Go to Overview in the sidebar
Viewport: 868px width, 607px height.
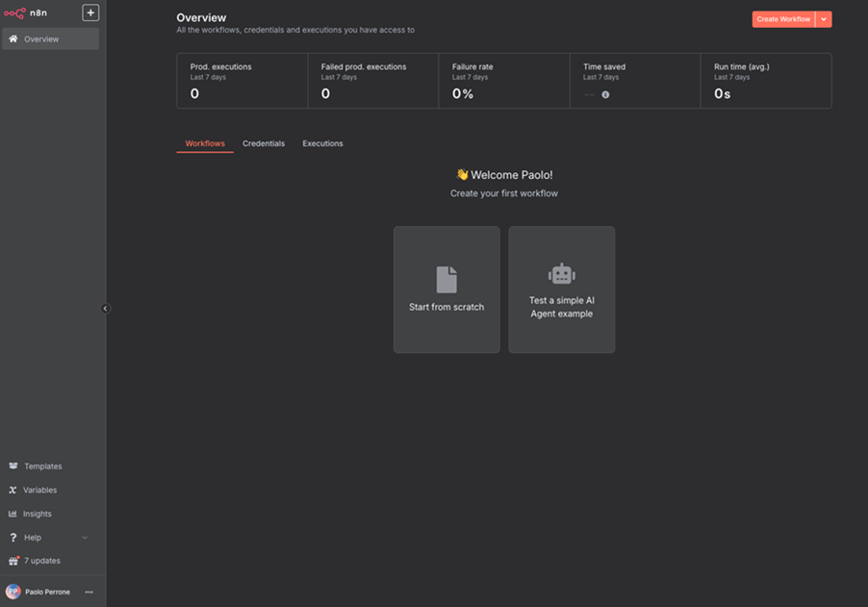tap(50, 39)
